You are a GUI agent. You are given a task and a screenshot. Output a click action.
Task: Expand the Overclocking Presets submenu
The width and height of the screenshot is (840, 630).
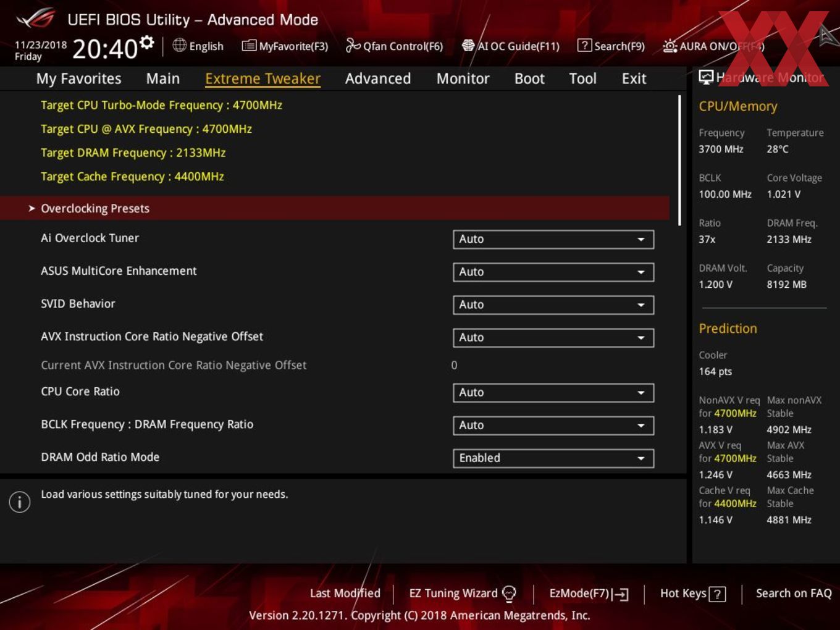tap(335, 208)
